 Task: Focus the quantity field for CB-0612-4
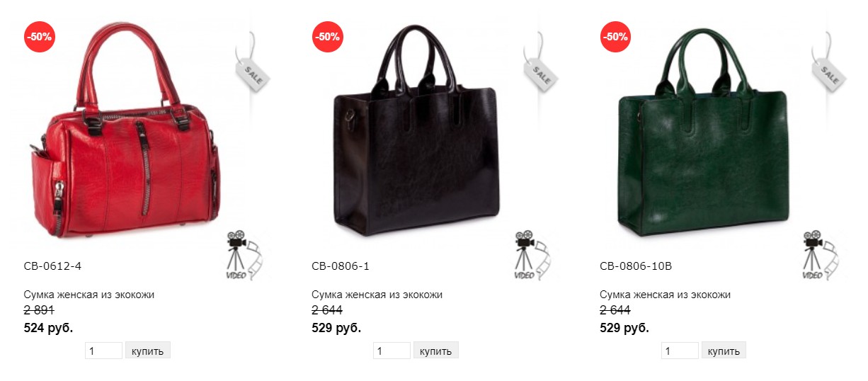pos(103,351)
